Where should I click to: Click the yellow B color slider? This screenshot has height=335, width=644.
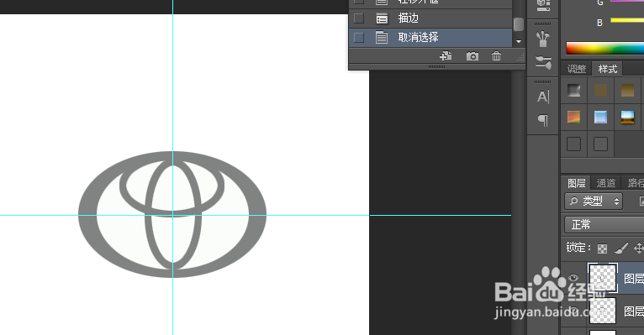click(x=627, y=20)
